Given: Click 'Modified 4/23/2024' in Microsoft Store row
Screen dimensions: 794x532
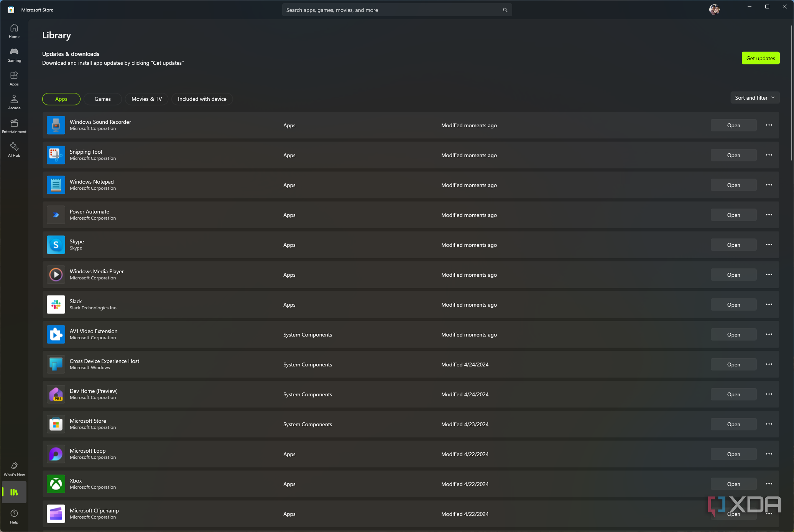Looking at the screenshot, I should pyautogui.click(x=465, y=424).
